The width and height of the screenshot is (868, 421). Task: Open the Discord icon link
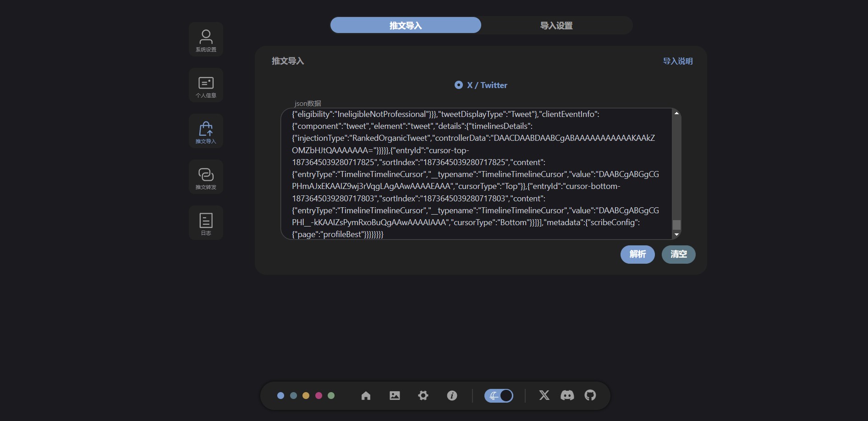click(567, 395)
